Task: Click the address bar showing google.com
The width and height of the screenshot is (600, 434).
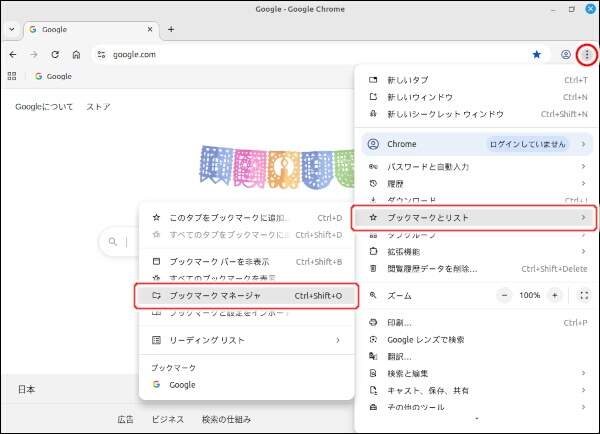Action: coord(321,55)
